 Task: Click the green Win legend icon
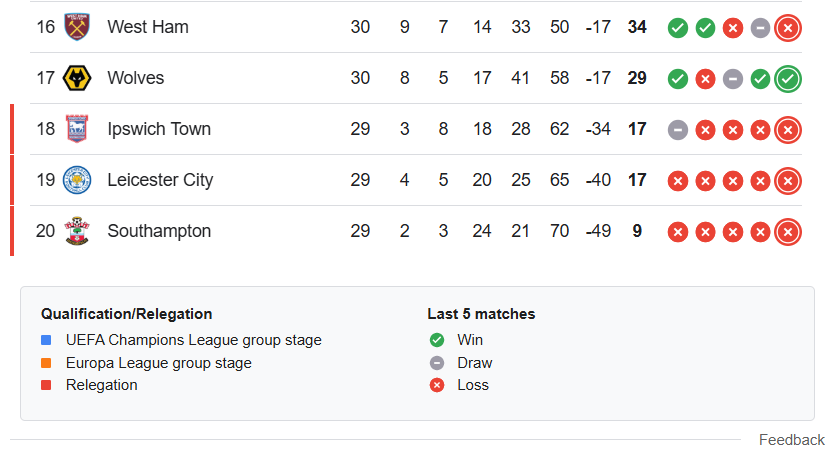coord(437,340)
